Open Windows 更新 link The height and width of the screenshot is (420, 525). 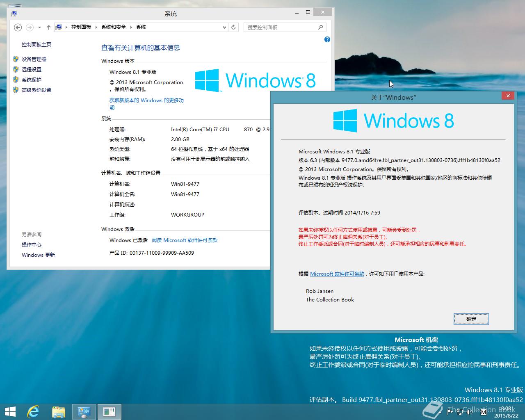tap(38, 255)
